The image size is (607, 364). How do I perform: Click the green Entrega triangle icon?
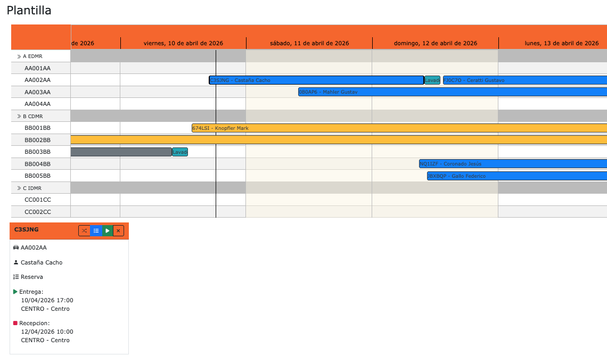15,292
